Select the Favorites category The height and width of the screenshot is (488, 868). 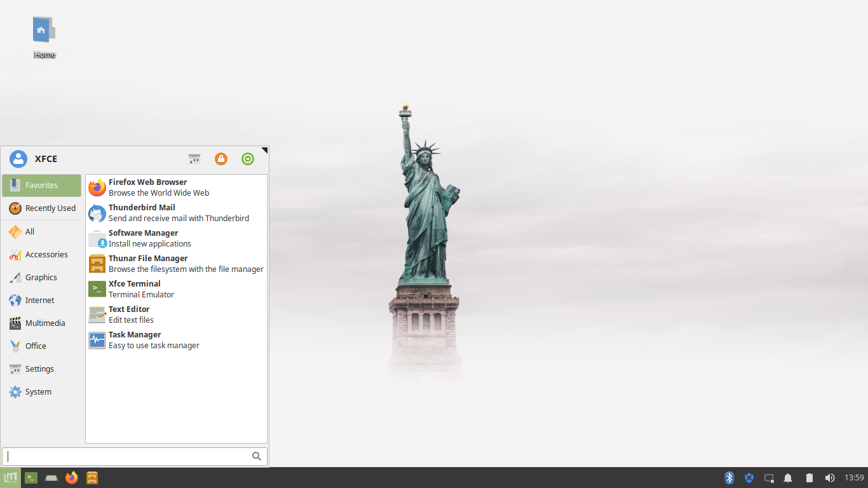(x=42, y=186)
